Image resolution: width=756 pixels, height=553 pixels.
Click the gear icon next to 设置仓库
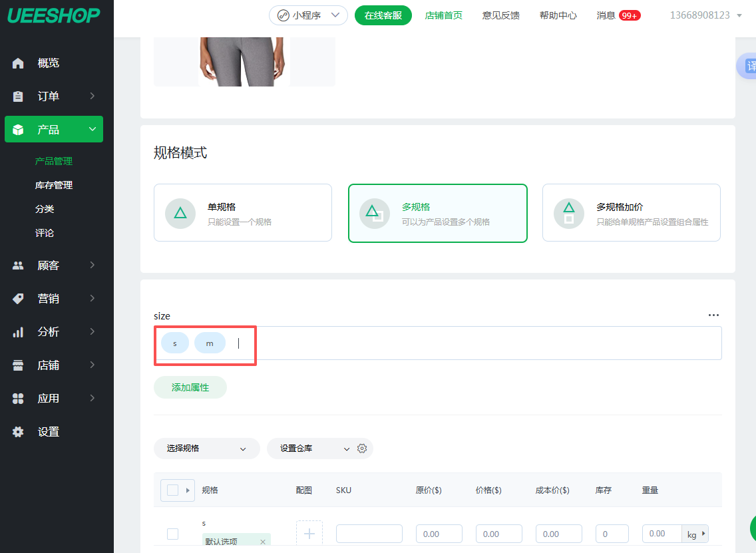click(x=362, y=449)
